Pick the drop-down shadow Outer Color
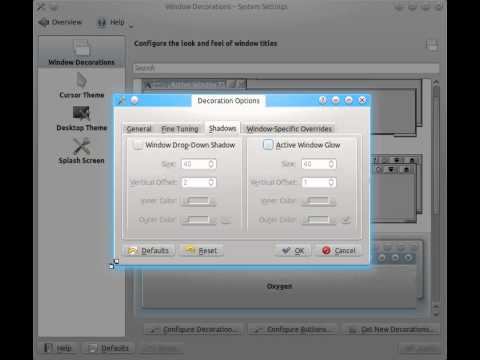 click(198, 220)
